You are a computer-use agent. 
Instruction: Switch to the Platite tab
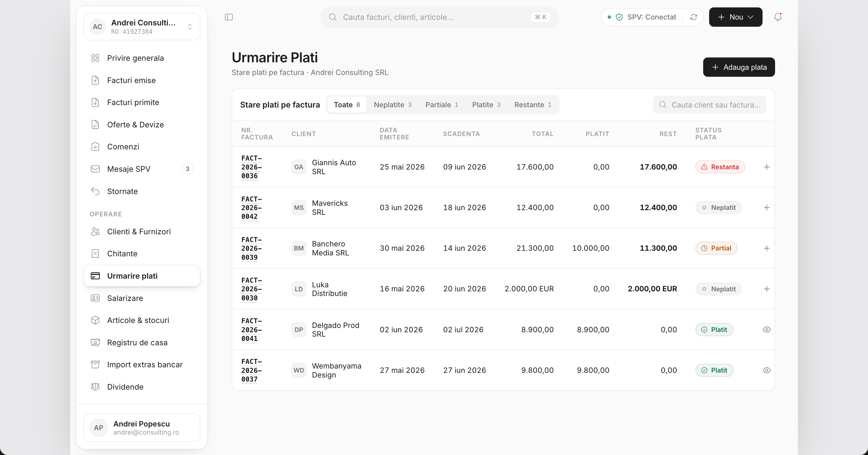tap(486, 105)
